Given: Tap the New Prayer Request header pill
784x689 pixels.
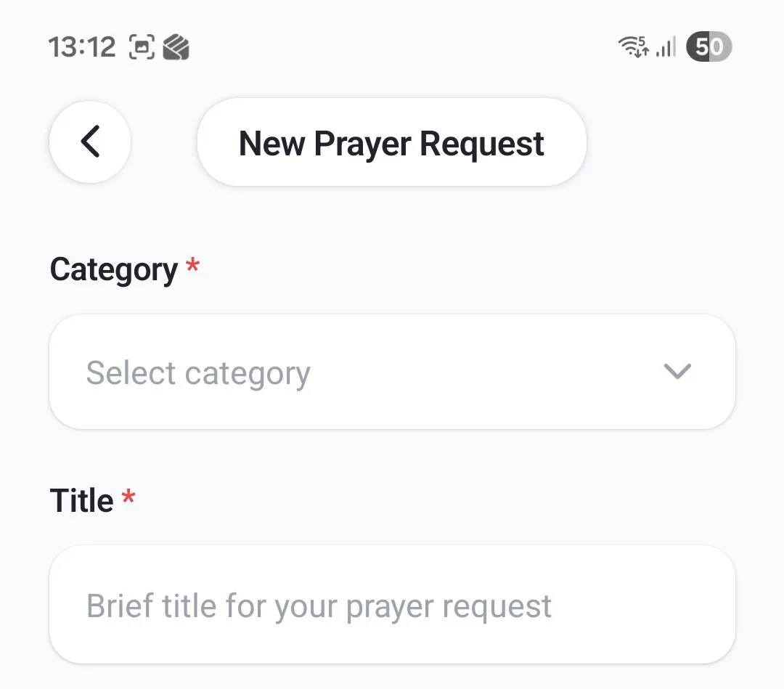Looking at the screenshot, I should tap(391, 143).
